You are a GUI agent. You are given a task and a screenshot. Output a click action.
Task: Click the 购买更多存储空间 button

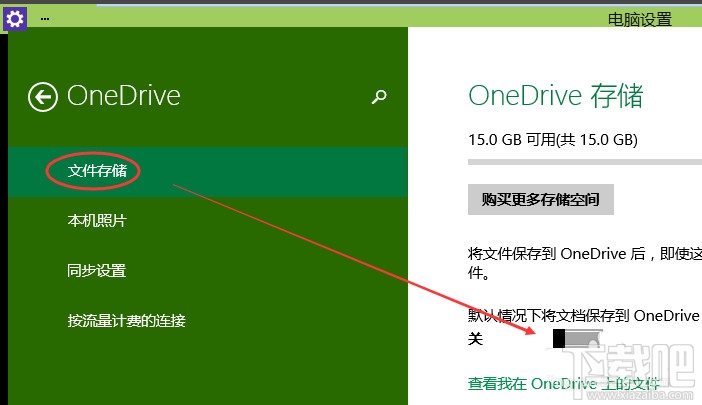[540, 199]
